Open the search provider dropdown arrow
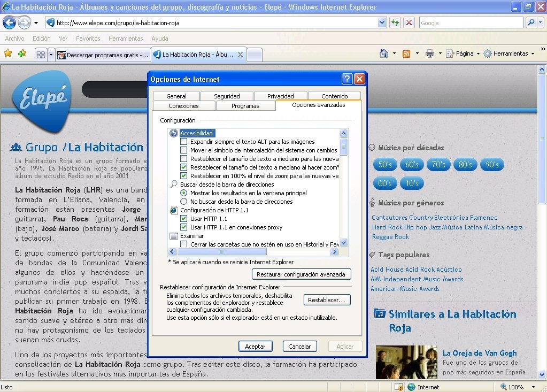This screenshot has width=547, height=392. [x=541, y=22]
